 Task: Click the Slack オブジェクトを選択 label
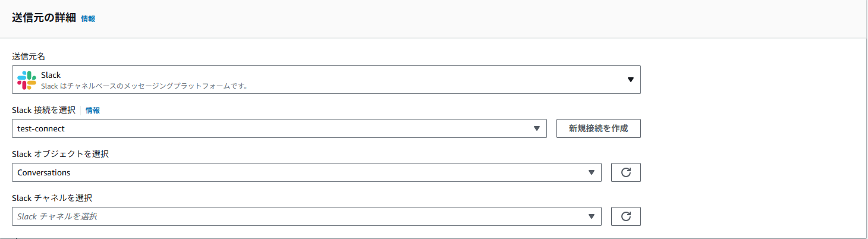click(61, 154)
